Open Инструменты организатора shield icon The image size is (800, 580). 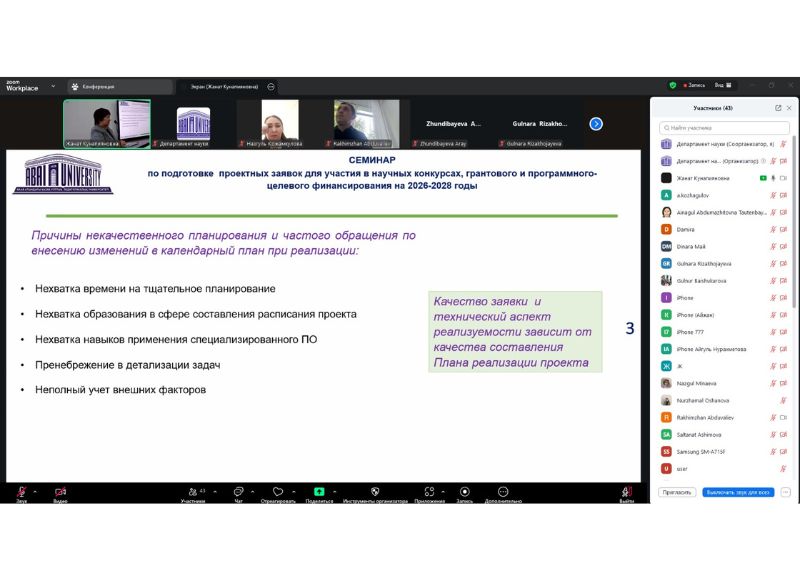click(x=375, y=491)
